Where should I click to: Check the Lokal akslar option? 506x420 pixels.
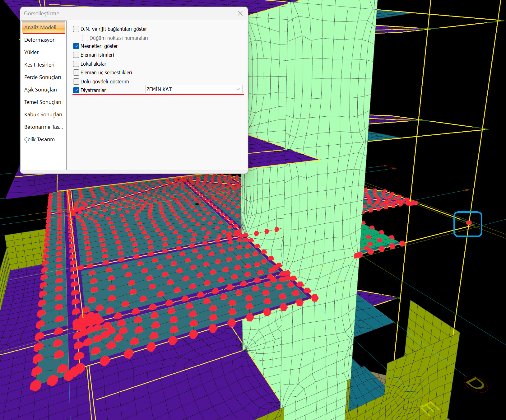click(x=76, y=64)
